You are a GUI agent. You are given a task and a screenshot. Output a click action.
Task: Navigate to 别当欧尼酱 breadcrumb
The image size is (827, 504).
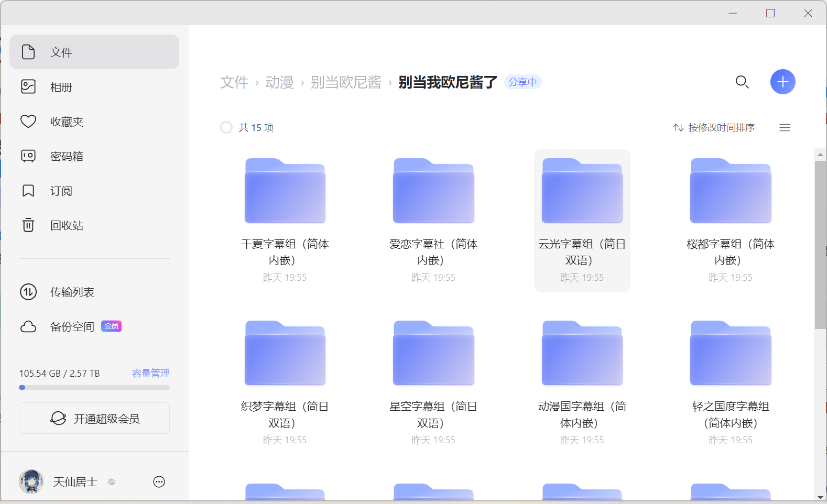tap(346, 82)
